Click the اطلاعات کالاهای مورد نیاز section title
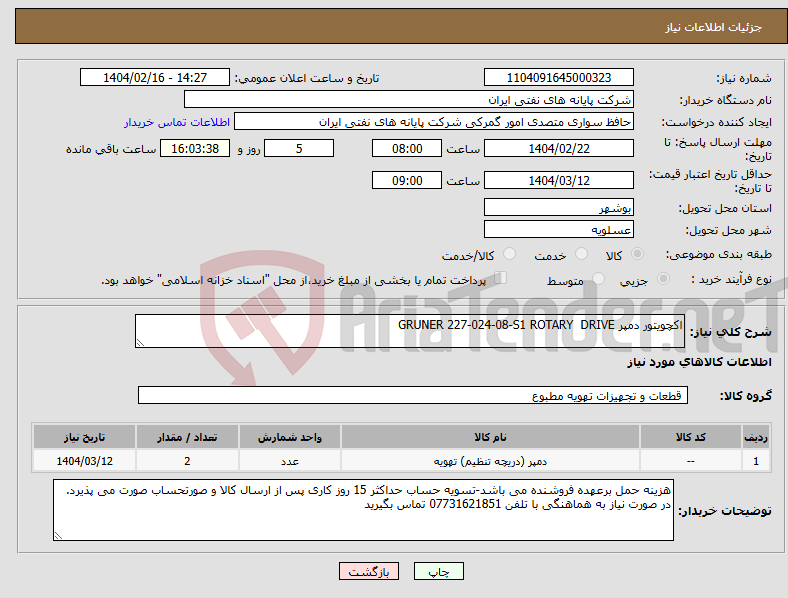The height and width of the screenshot is (598, 788). pos(699,362)
